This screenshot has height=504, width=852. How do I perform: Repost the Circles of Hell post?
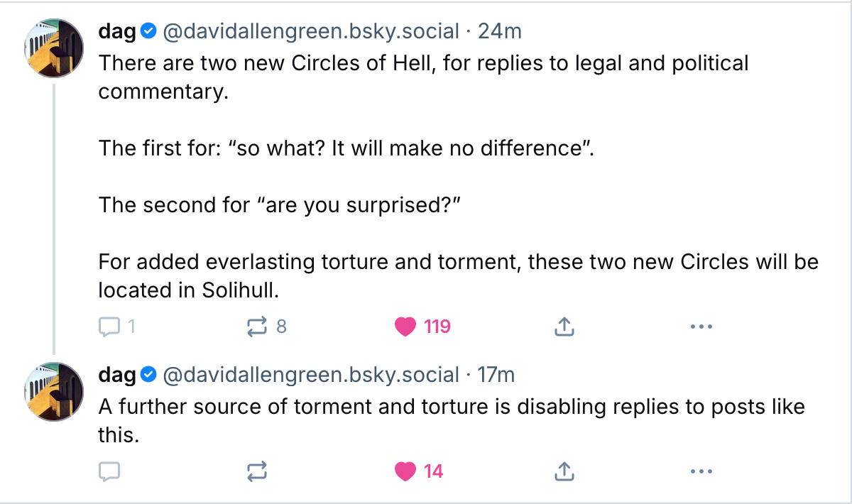(x=256, y=327)
